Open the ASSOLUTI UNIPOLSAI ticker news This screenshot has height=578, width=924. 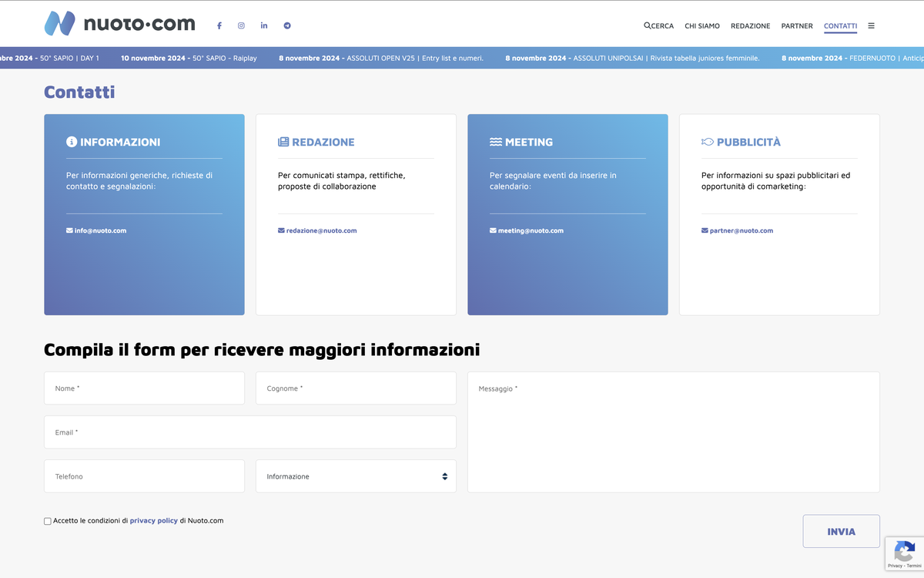(632, 58)
